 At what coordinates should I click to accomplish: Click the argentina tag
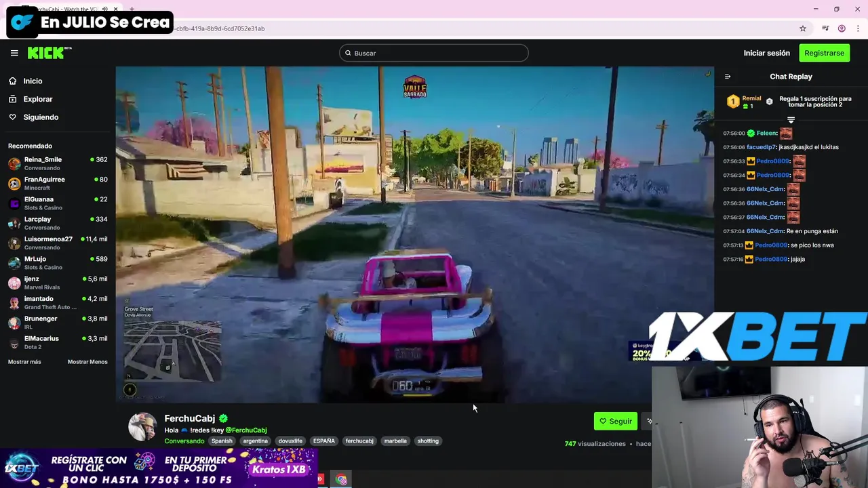pyautogui.click(x=255, y=441)
